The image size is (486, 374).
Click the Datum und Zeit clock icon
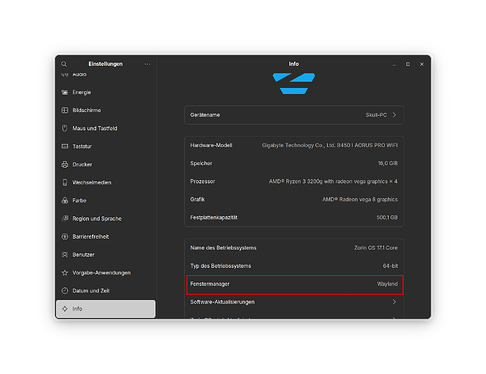pyautogui.click(x=65, y=291)
